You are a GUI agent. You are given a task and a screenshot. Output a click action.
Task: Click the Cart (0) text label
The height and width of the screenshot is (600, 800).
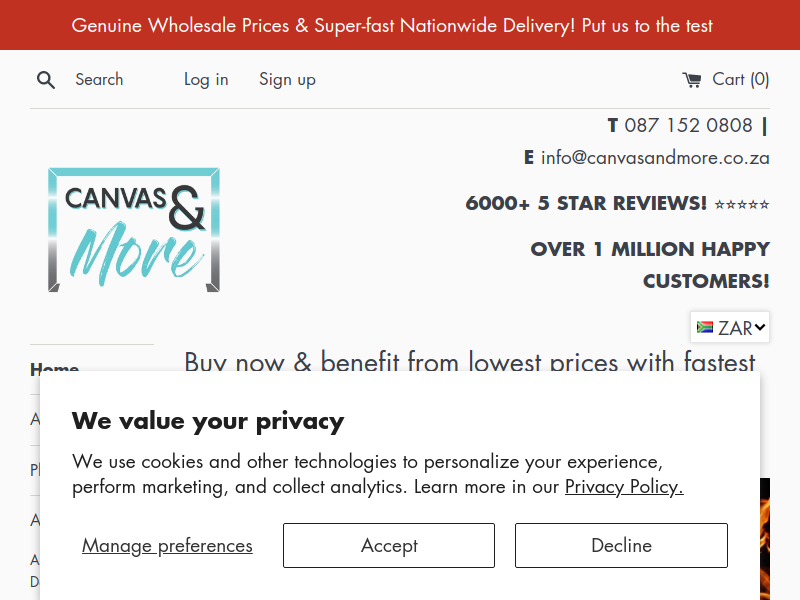pyautogui.click(x=741, y=80)
